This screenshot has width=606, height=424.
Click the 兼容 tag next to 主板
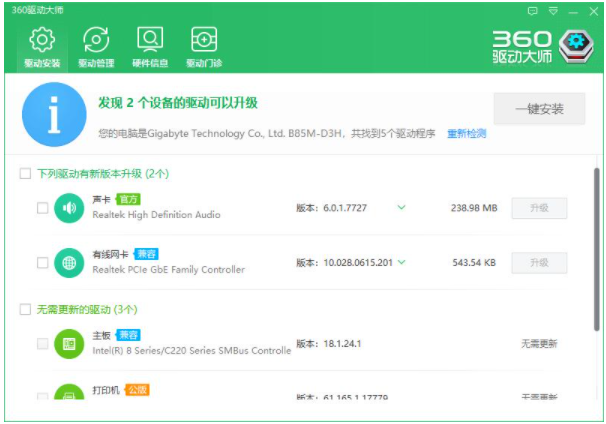click(x=128, y=335)
